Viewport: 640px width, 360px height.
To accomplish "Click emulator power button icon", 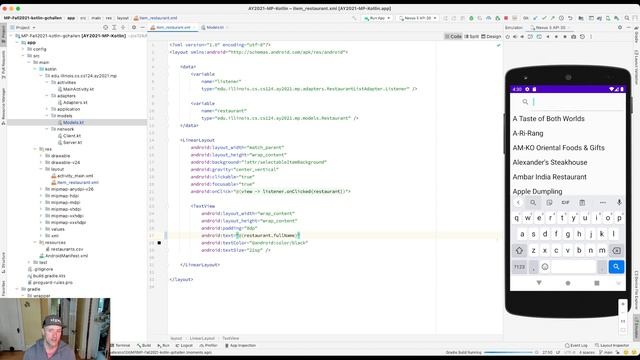I will click(x=507, y=37).
